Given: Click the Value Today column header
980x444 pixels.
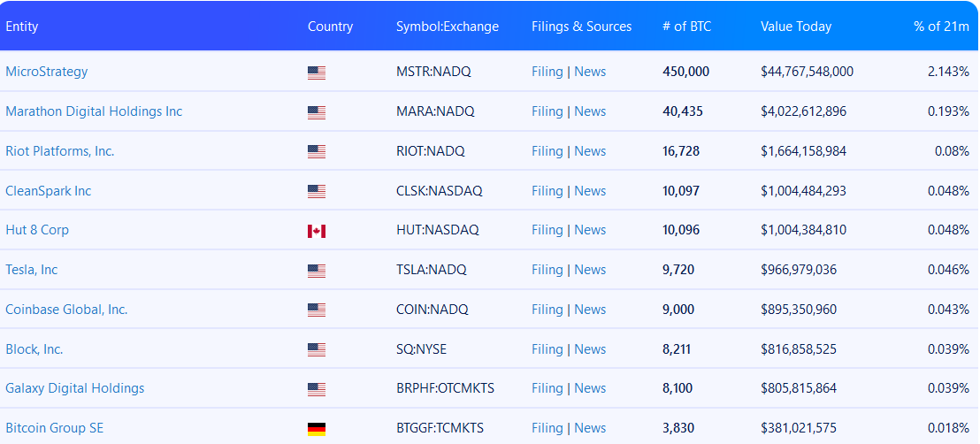Looking at the screenshot, I should point(796,27).
